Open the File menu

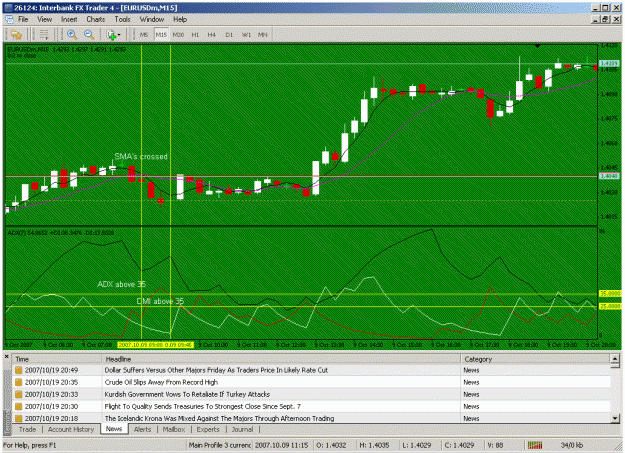point(23,20)
